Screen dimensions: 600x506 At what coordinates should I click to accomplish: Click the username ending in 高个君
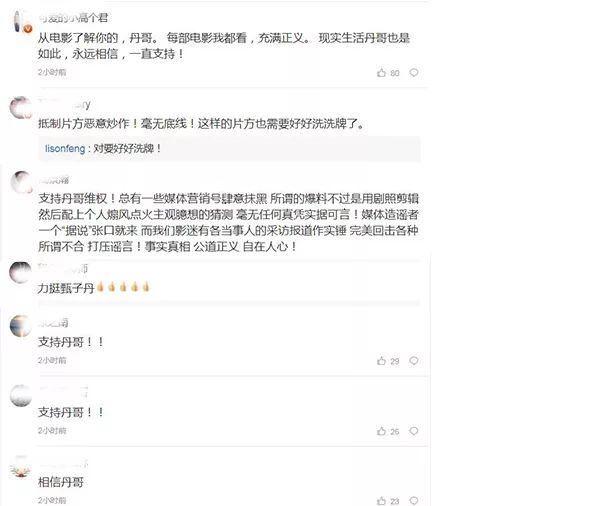point(73,18)
